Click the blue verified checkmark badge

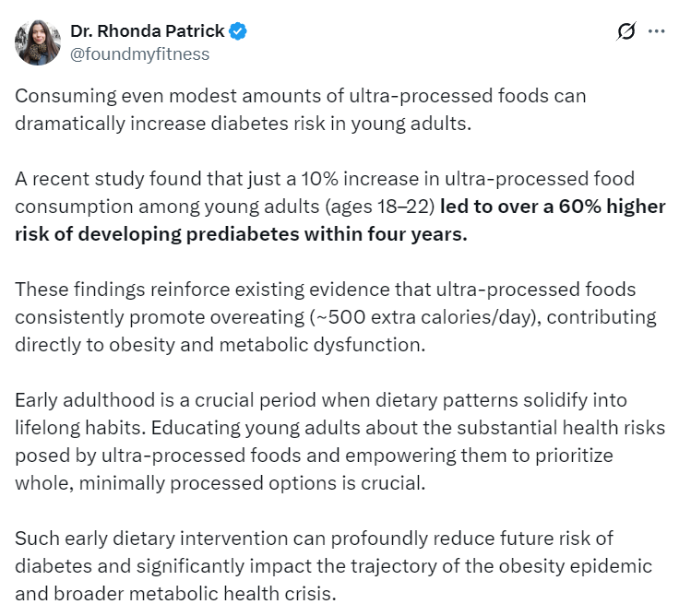[238, 31]
